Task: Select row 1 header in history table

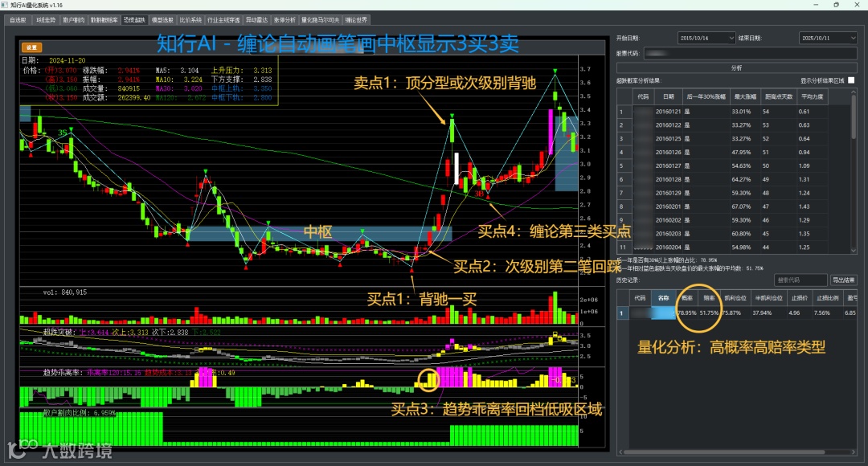Action: tap(622, 313)
